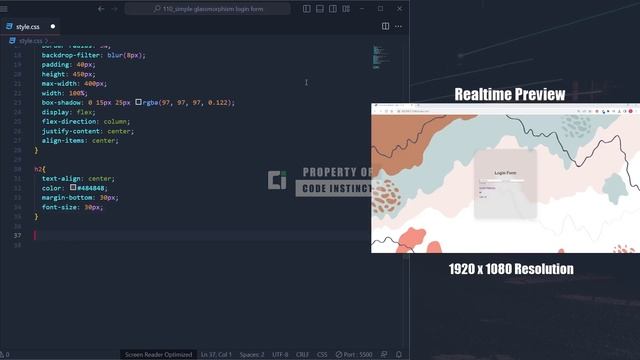The width and height of the screenshot is (640, 360).
Task: Close the unsaved style.css tab dot
Action: (x=53, y=27)
